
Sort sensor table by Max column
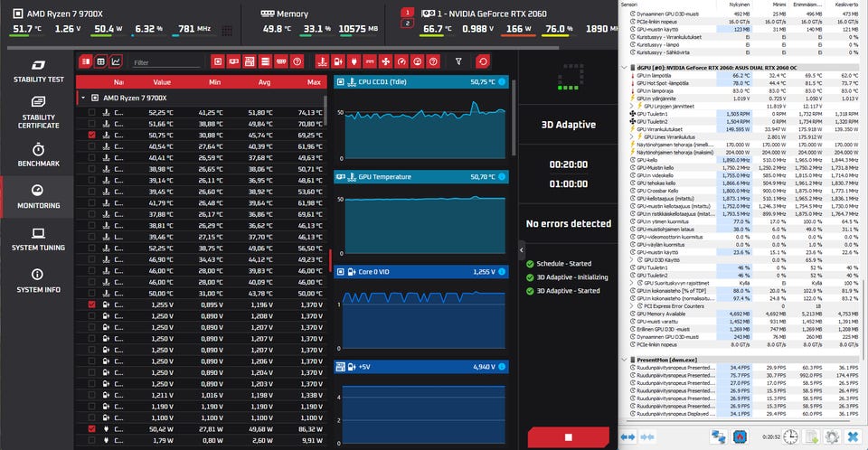(314, 82)
